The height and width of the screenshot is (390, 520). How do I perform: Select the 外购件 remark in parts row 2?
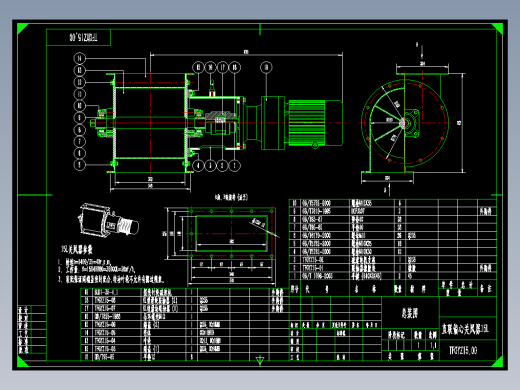pyautogui.click(x=486, y=268)
